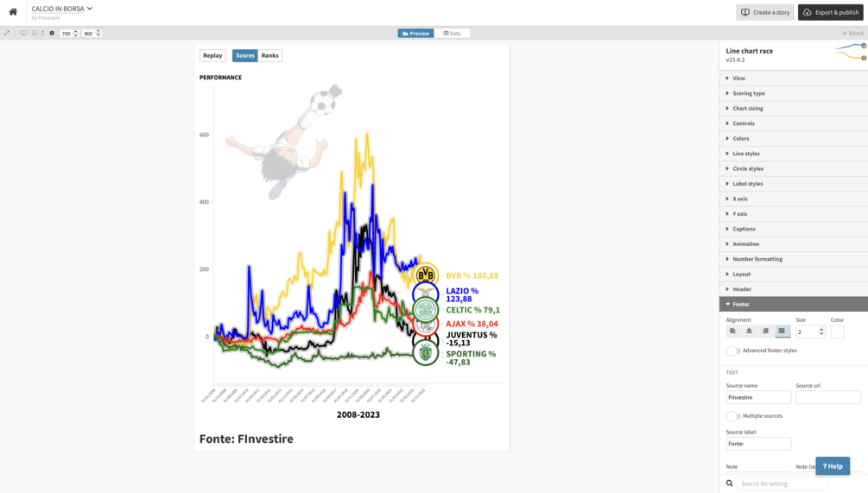Image resolution: width=868 pixels, height=493 pixels.
Task: Click the footer align right icon
Action: pos(765,331)
